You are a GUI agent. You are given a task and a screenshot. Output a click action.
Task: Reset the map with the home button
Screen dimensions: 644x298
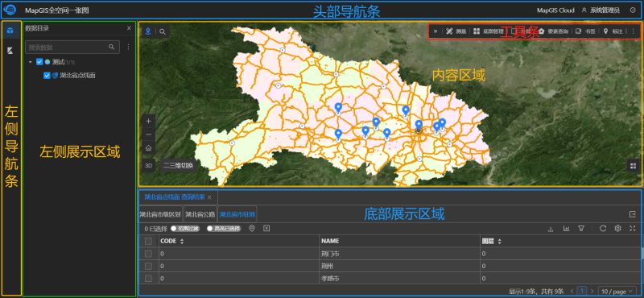tap(149, 148)
